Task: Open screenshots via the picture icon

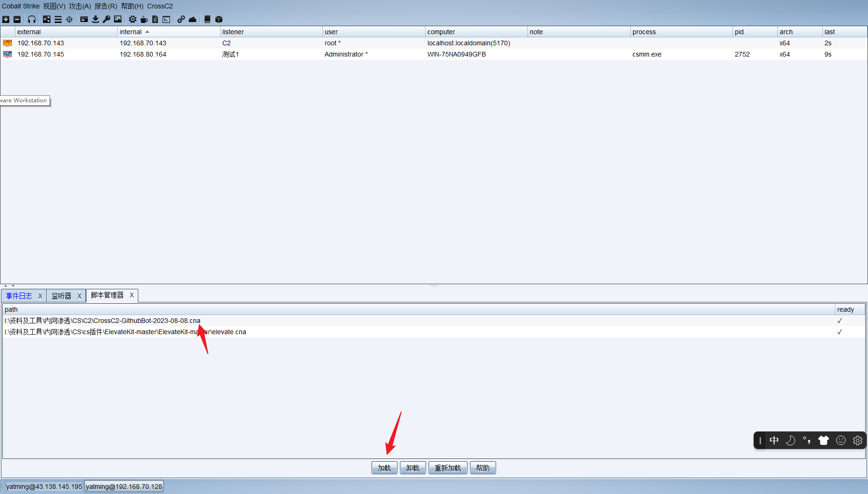Action: [x=118, y=19]
